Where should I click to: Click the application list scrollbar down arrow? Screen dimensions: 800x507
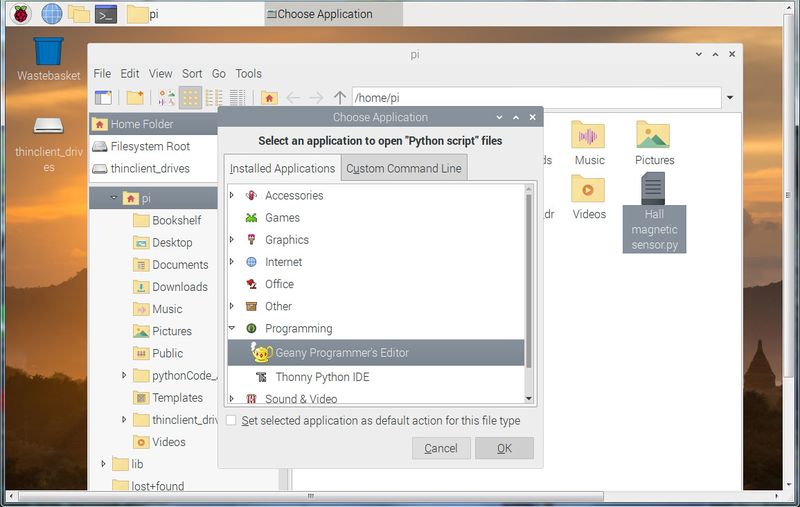[529, 398]
